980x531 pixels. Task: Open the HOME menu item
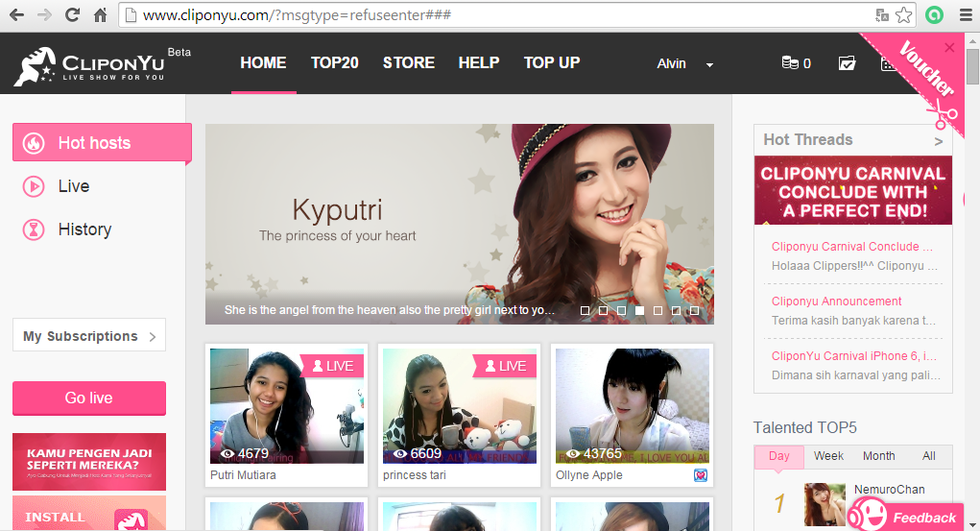263,63
